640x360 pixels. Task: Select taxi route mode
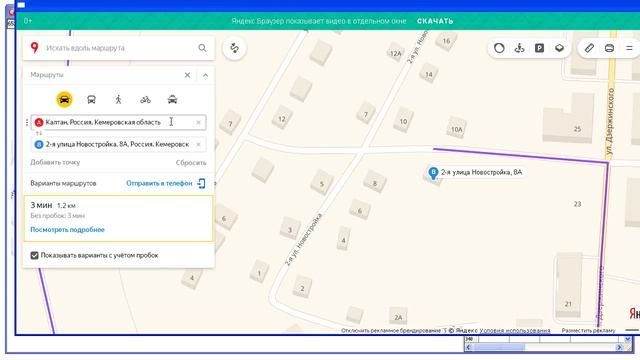[172, 100]
